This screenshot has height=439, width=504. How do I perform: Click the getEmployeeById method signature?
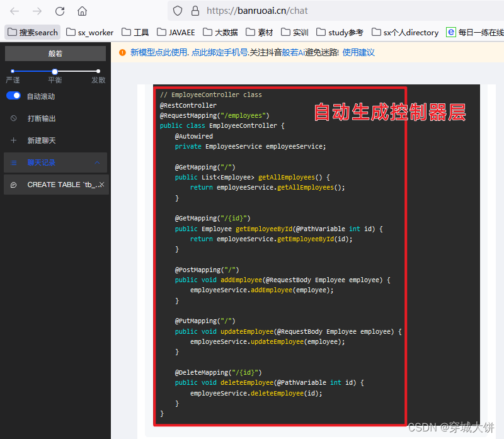[278, 229]
